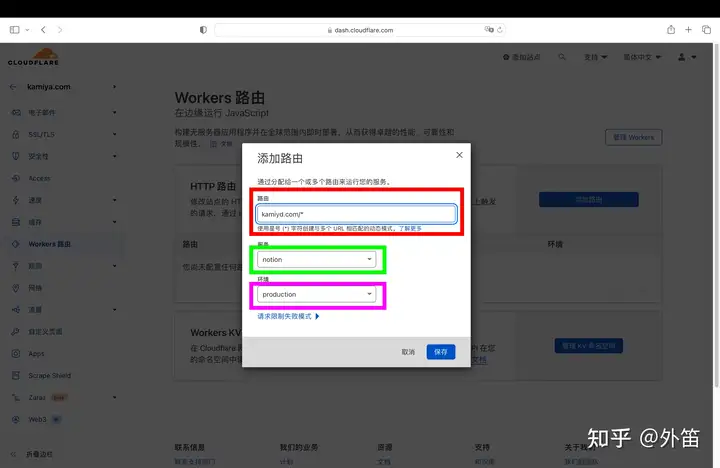Go back with Safari's back arrow
Viewport: 720px width, 468px height.
click(x=43, y=30)
